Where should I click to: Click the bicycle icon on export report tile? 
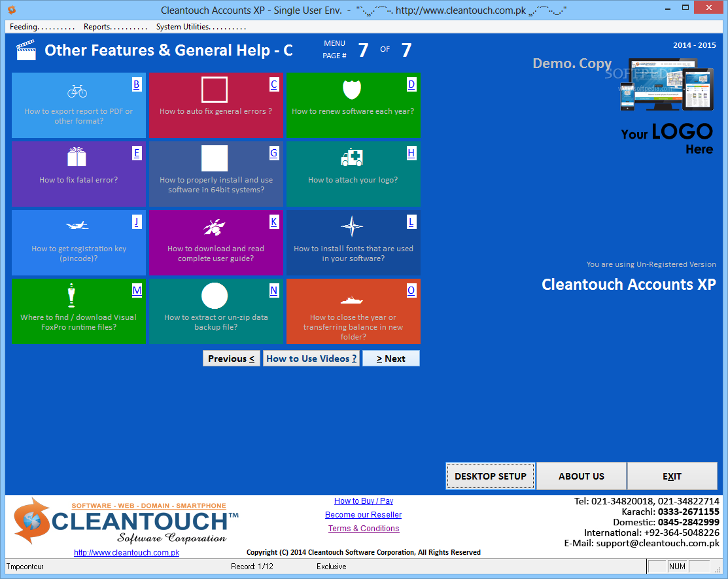coord(77,91)
